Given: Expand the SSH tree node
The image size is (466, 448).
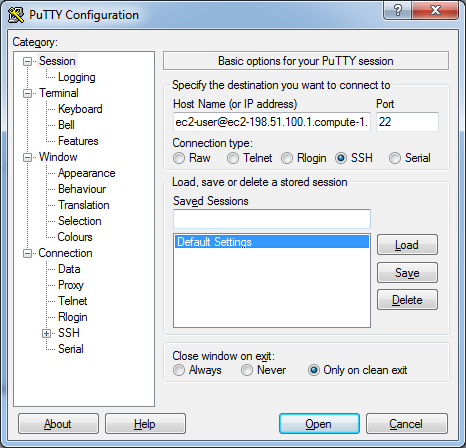Looking at the screenshot, I should [x=46, y=333].
